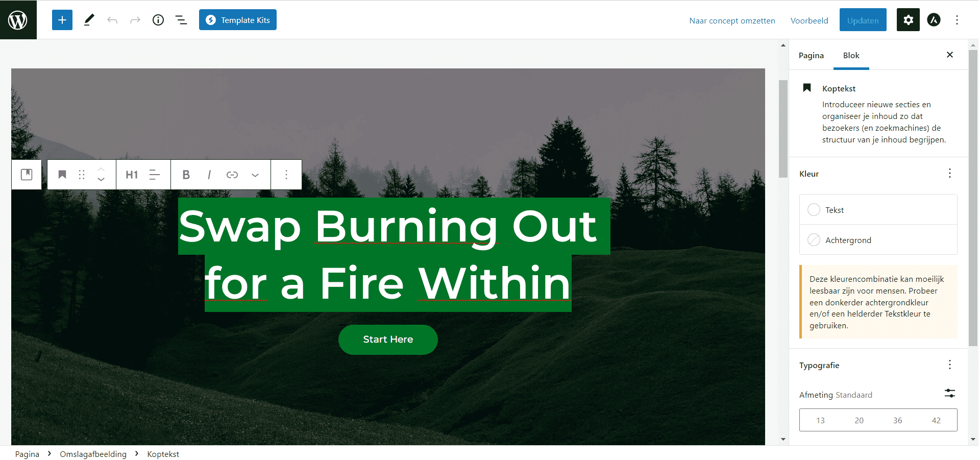The width and height of the screenshot is (980, 460).
Task: Select font size 36 option
Action: (x=897, y=420)
